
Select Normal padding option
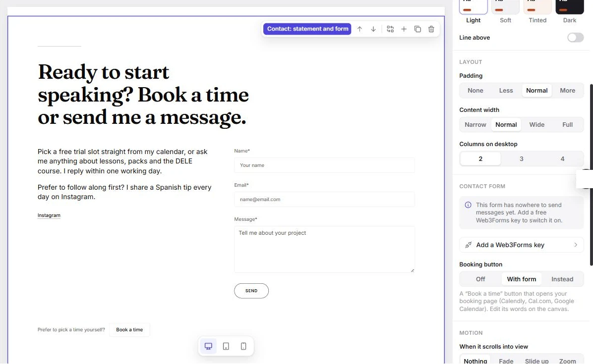(x=536, y=91)
